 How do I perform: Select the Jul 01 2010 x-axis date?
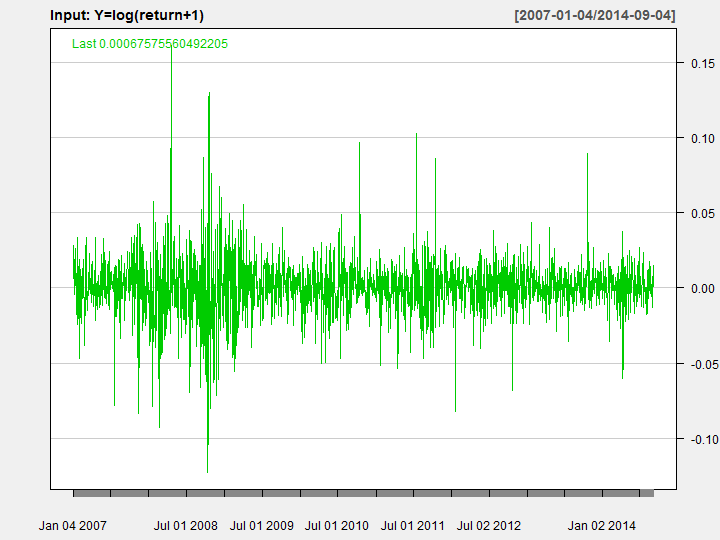tap(337, 525)
